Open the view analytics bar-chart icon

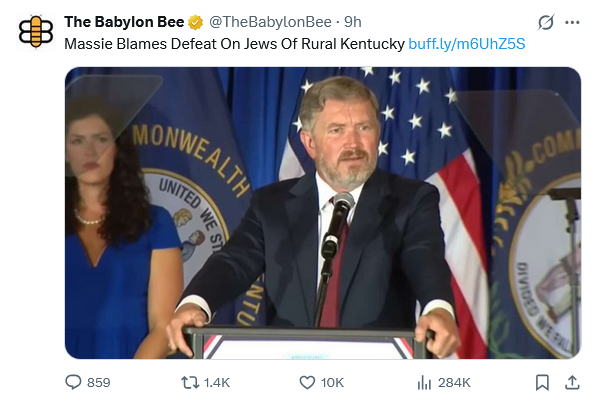tap(424, 382)
